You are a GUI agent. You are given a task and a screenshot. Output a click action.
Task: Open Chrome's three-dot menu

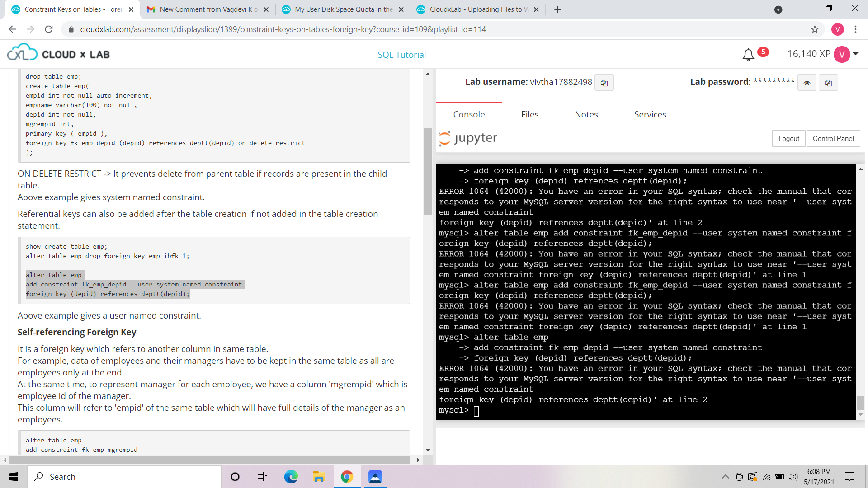(855, 29)
